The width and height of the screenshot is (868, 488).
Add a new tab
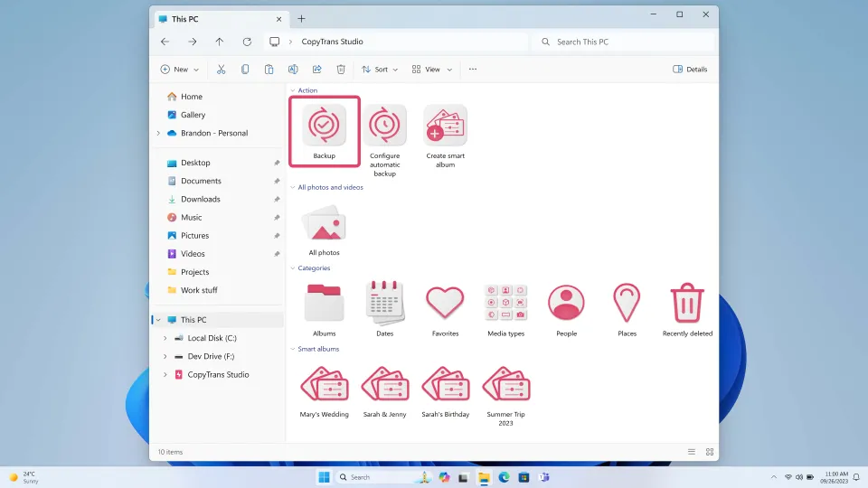tap(301, 19)
